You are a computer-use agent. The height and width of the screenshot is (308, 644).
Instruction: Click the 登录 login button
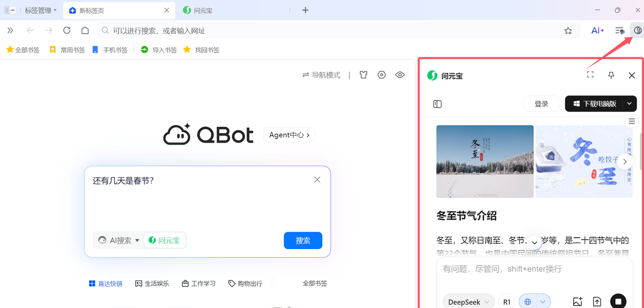[541, 104]
